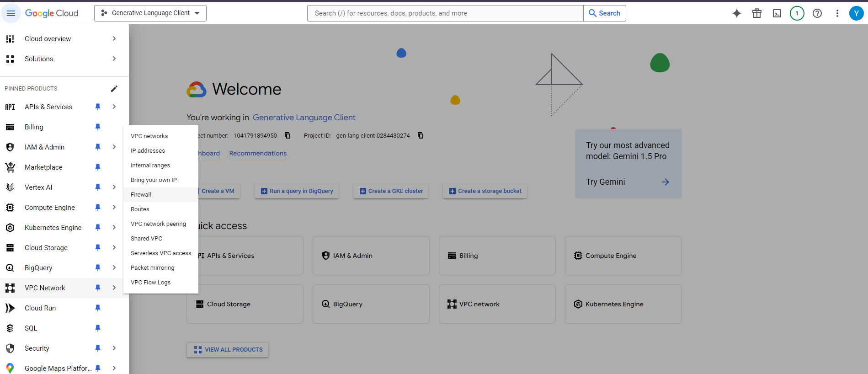Click the Marketplace cart icon
868x374 pixels.
pos(10,167)
